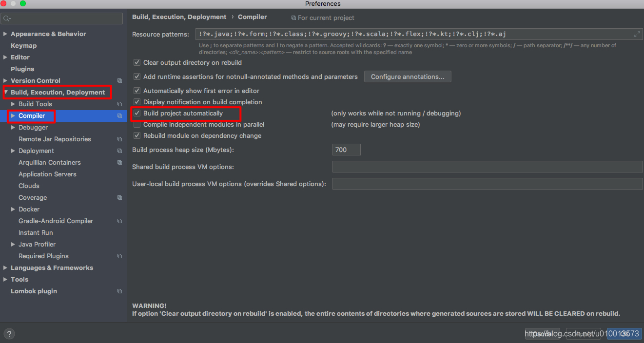Click inside the settings search field
Screen dimensions: 644x343
pos(62,19)
